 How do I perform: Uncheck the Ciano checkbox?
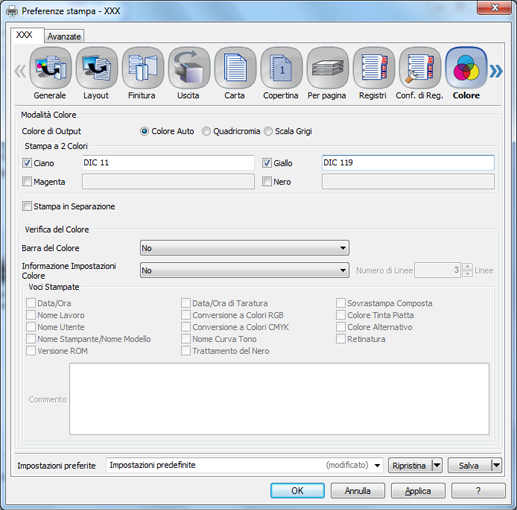pyautogui.click(x=27, y=163)
